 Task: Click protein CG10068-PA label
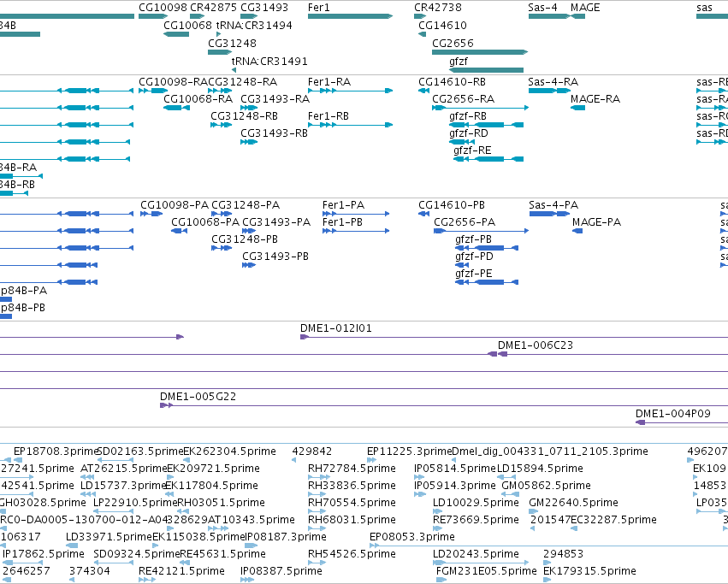coord(205,222)
